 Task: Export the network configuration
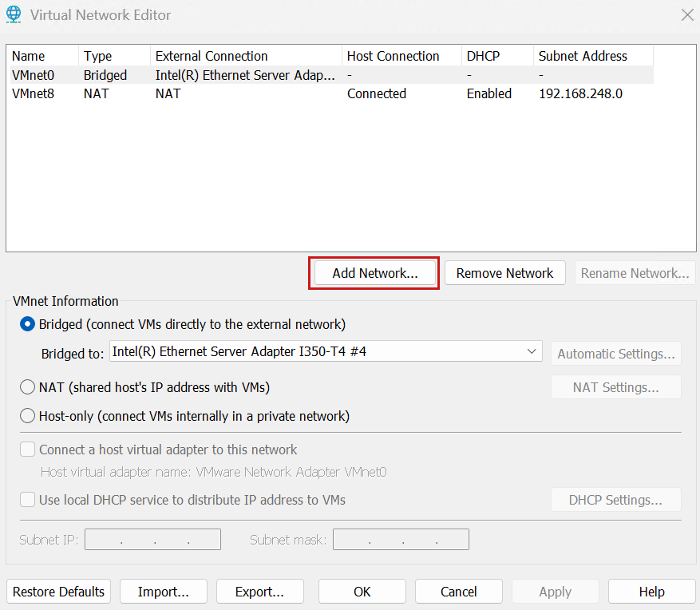pyautogui.click(x=259, y=591)
